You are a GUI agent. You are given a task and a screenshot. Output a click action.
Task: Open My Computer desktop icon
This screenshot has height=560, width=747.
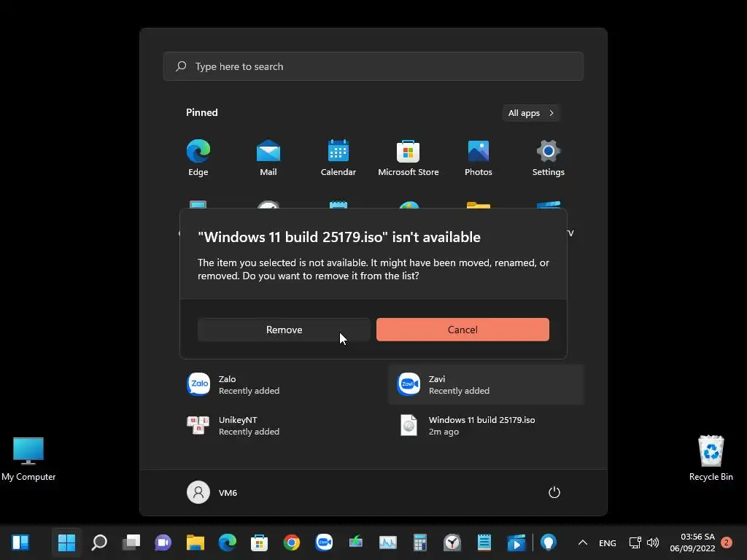[28, 459]
